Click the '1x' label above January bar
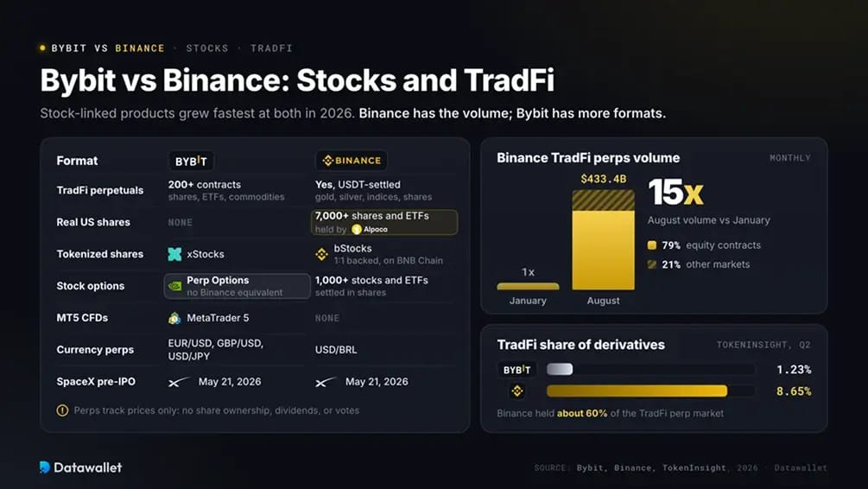Screen dimensions: 868x489 528,272
